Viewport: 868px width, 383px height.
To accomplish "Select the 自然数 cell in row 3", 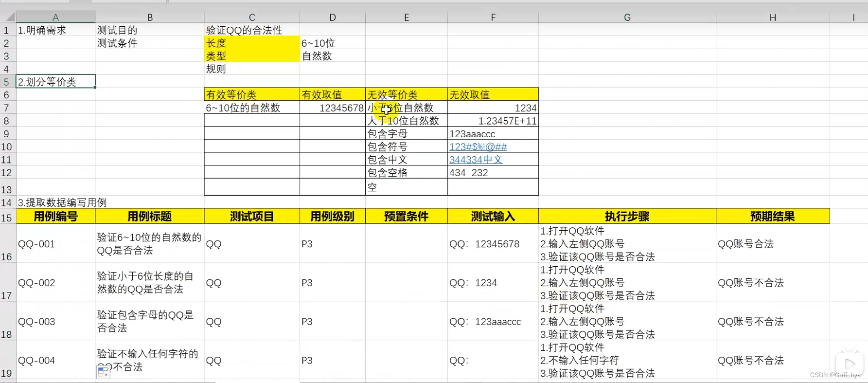I will [x=333, y=56].
